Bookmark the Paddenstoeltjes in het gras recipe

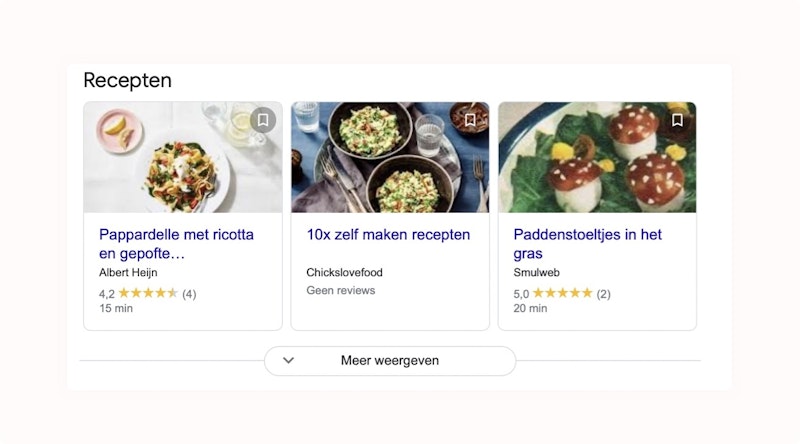pyautogui.click(x=677, y=120)
